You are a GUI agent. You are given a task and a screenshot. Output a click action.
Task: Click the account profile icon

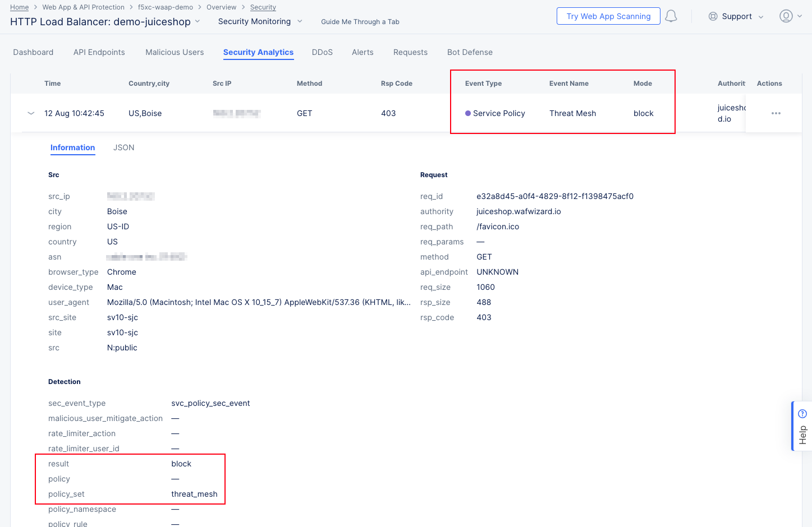tap(786, 16)
